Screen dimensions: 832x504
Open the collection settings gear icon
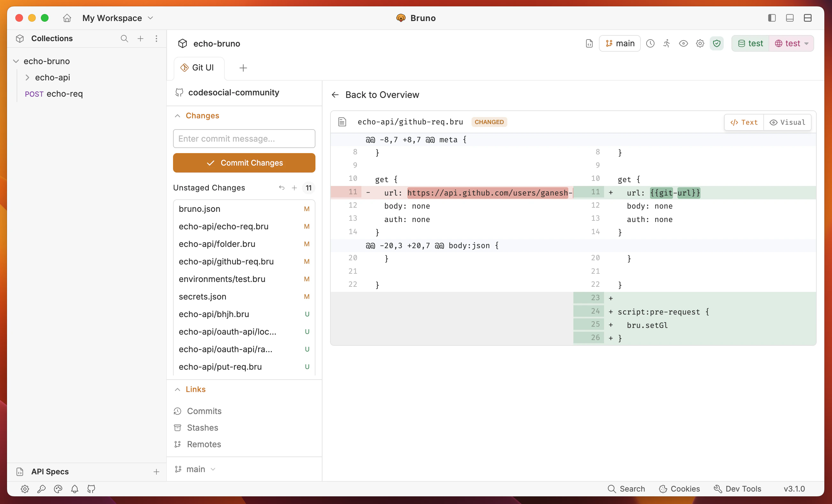(700, 43)
